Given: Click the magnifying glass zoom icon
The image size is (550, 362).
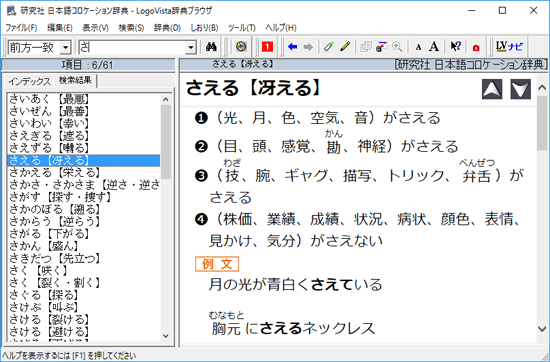Looking at the screenshot, I should click(x=397, y=47).
